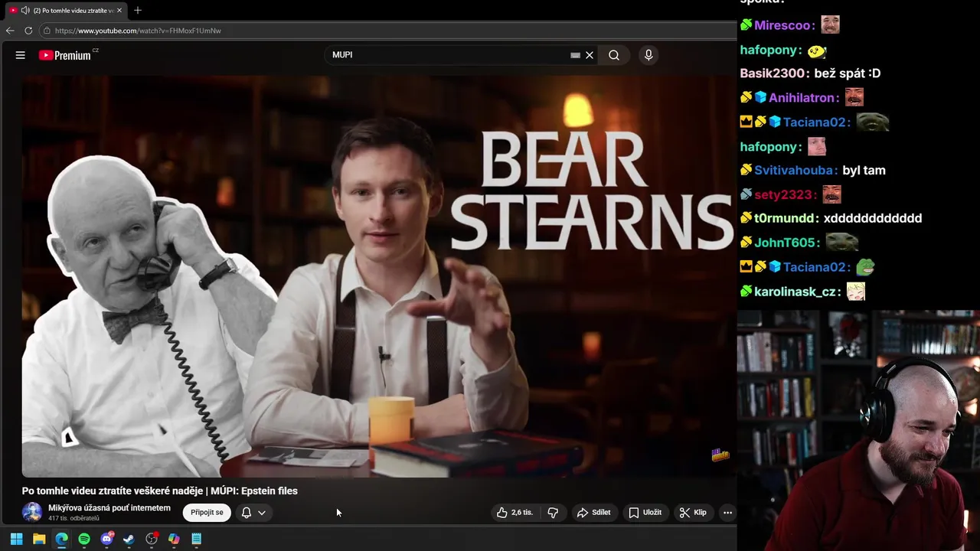Clear the MUPI search text
The height and width of the screenshot is (551, 980).
click(x=590, y=55)
